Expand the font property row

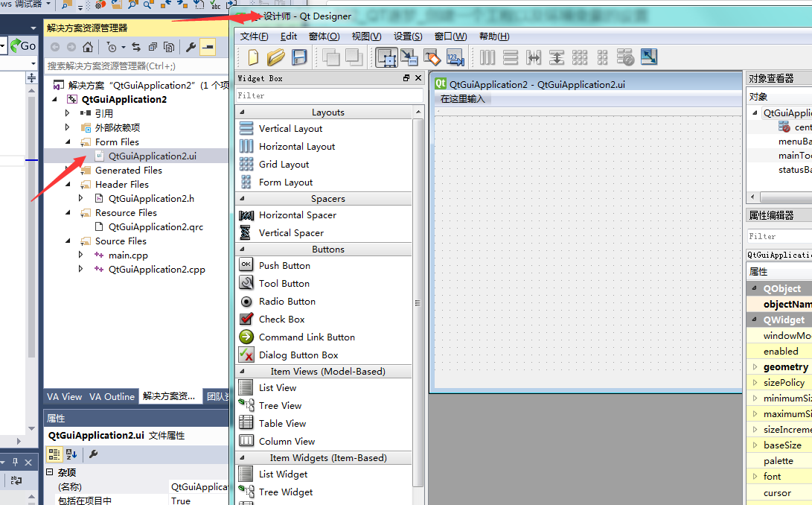[755, 476]
